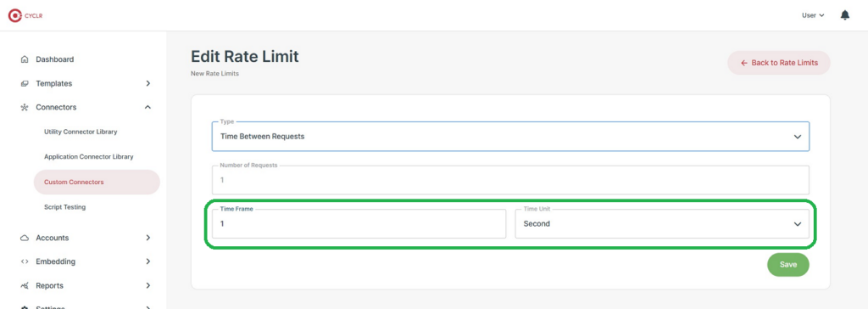Select Connectors menu item
Screen dimensions: 868x309
coord(56,108)
